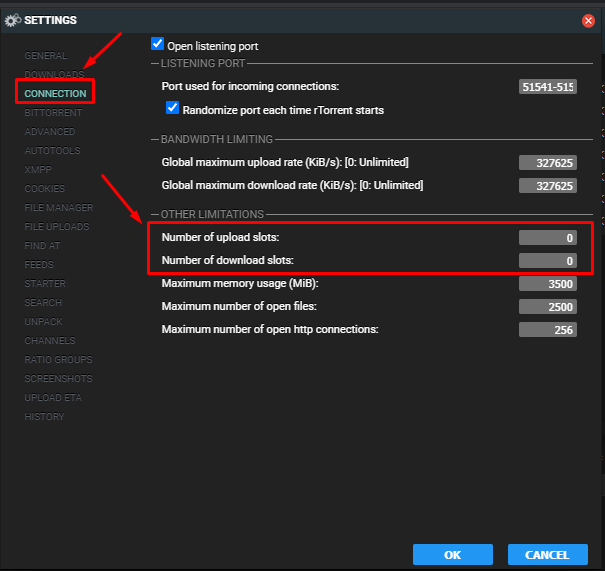The width and height of the screenshot is (605, 571).
Task: Open the Autotools settings tab
Action: coord(52,150)
